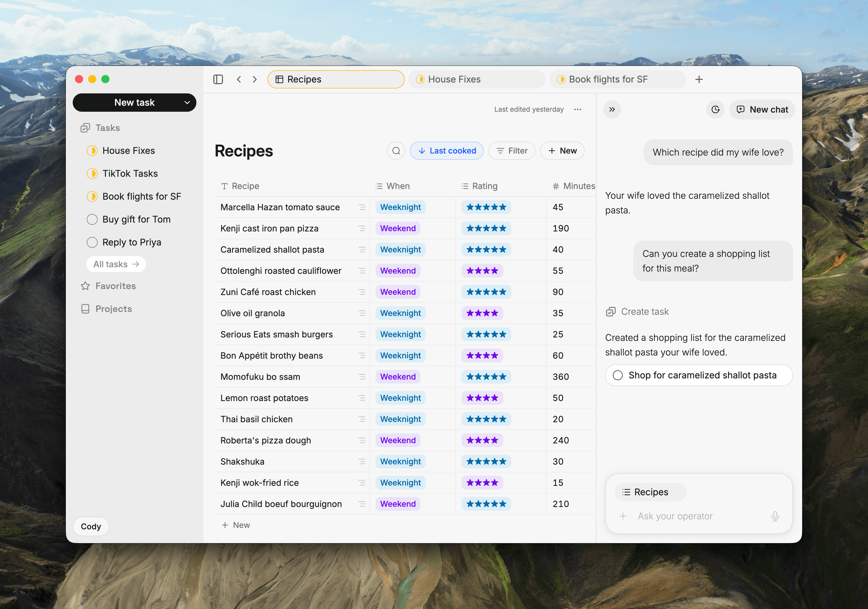The image size is (868, 609).
Task: Toggle the sidebar panel icon
Action: point(218,79)
